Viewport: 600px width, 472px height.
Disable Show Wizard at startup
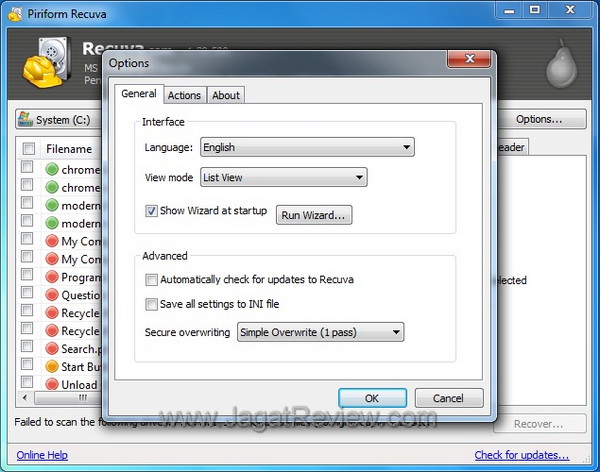click(152, 211)
